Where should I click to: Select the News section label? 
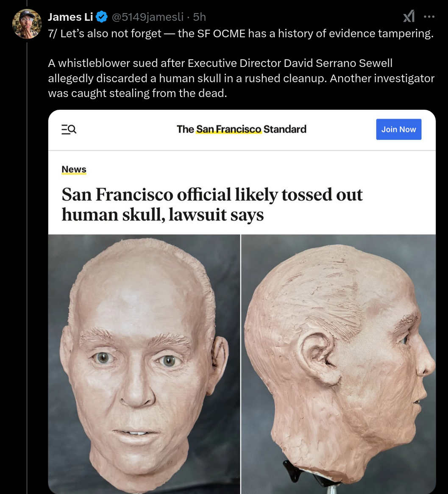[74, 169]
